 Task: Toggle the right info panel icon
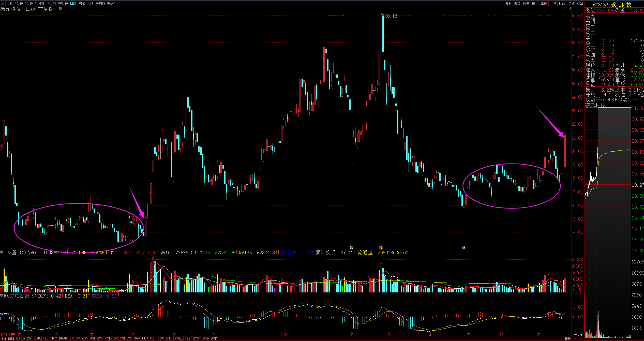569,8
